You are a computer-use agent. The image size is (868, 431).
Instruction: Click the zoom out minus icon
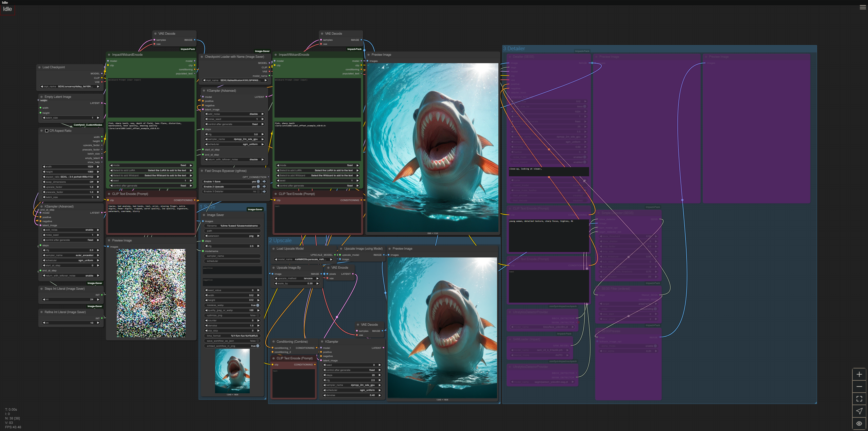pyautogui.click(x=859, y=387)
